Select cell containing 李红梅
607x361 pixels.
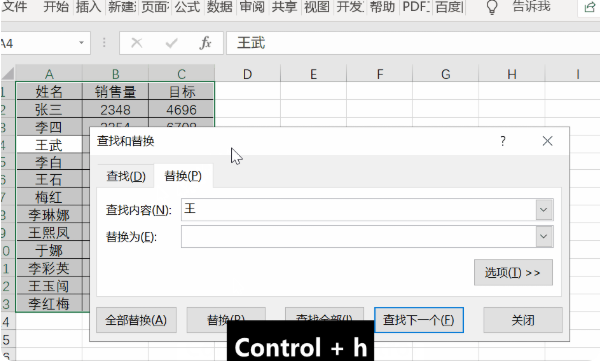coord(49,304)
